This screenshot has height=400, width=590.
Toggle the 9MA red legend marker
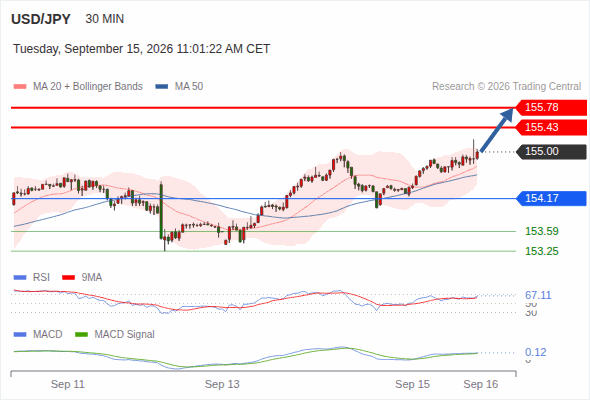68,278
